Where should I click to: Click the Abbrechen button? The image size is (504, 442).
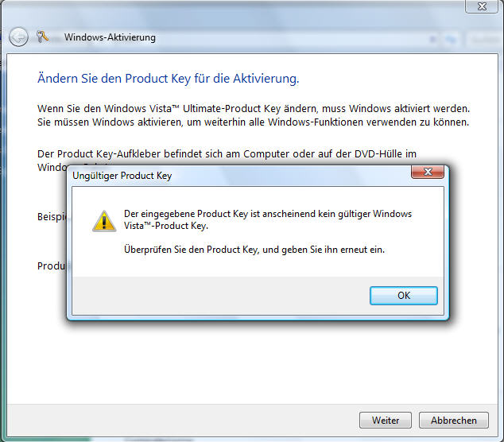click(454, 420)
